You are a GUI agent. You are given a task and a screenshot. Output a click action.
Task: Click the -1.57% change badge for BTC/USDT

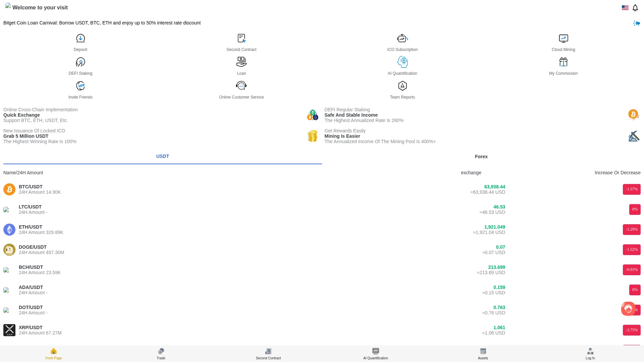[x=632, y=189]
